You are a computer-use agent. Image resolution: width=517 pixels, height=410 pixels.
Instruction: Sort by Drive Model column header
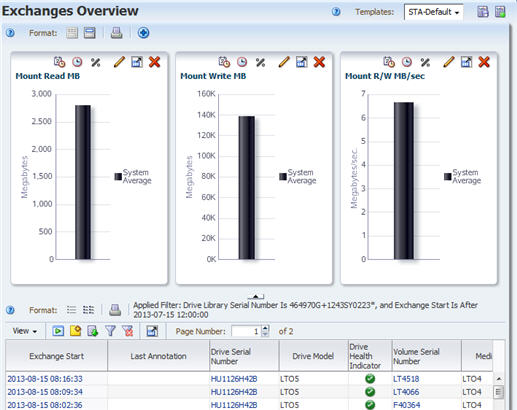313,356
